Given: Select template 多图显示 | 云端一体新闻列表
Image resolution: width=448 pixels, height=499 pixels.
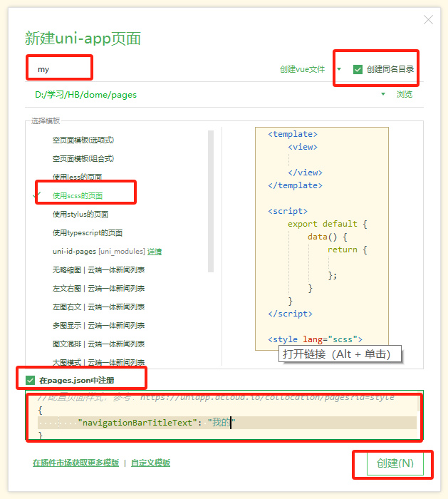Looking at the screenshot, I should coord(98,325).
